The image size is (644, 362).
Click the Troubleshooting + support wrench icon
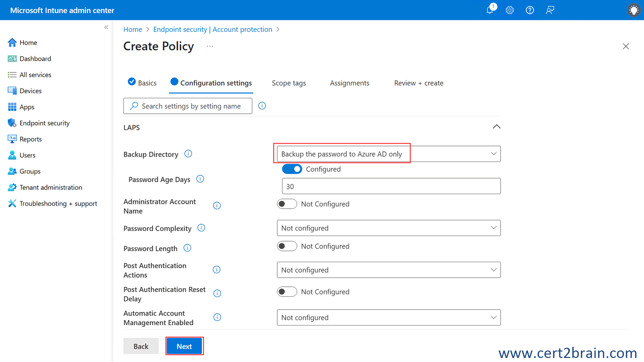click(12, 203)
